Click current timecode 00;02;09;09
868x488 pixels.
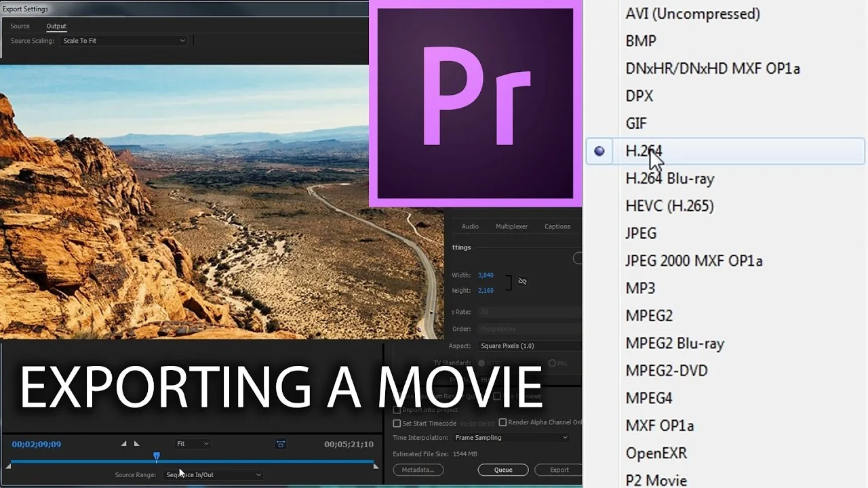coord(37,445)
